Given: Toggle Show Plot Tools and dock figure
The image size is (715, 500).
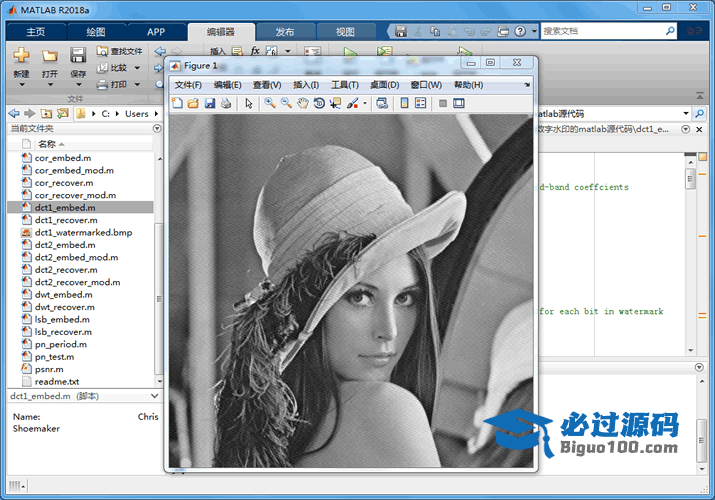Looking at the screenshot, I should click(459, 103).
